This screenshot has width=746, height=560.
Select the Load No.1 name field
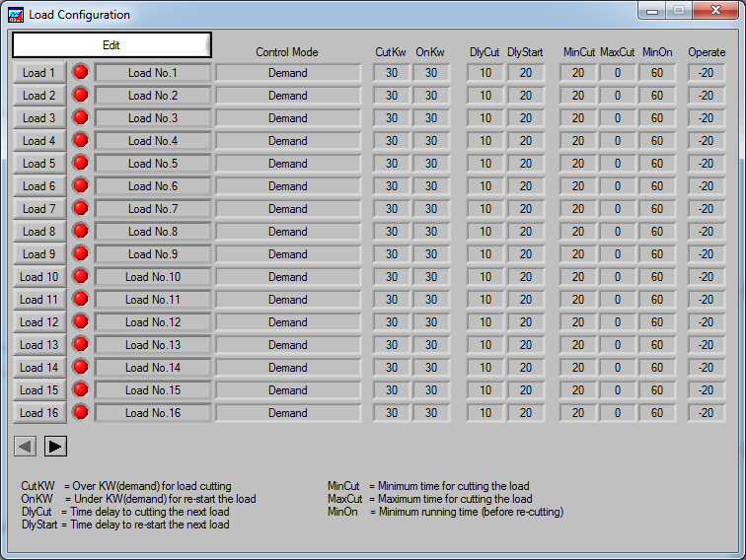click(x=153, y=73)
